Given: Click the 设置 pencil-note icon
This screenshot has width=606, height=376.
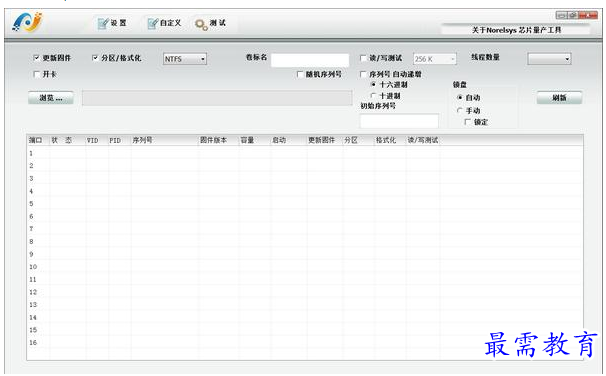Looking at the screenshot, I should [x=103, y=24].
